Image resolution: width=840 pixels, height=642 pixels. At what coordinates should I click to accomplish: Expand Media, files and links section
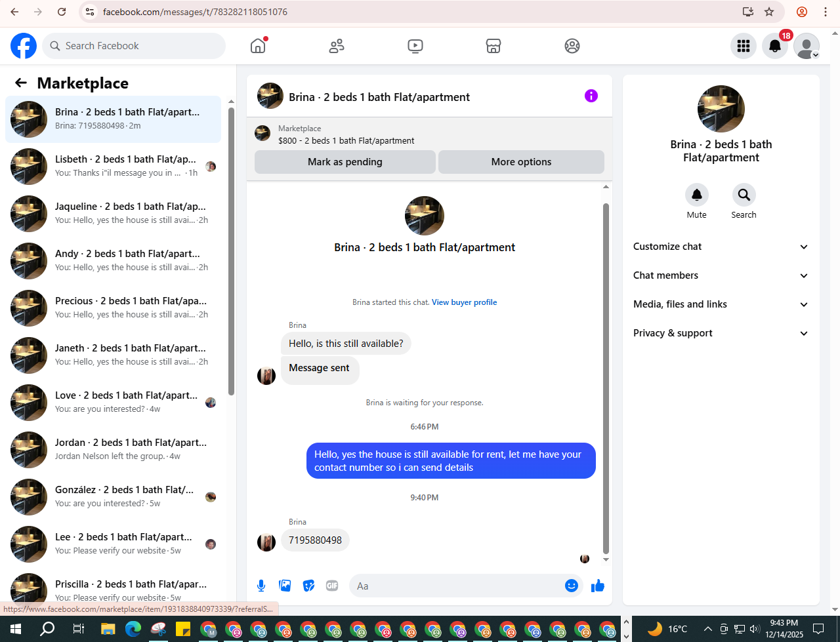(721, 304)
